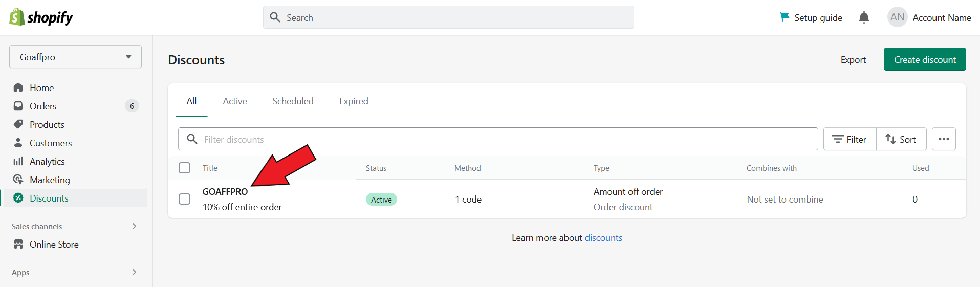980x287 pixels.
Task: Expand the Apps section chevron
Action: click(x=134, y=272)
